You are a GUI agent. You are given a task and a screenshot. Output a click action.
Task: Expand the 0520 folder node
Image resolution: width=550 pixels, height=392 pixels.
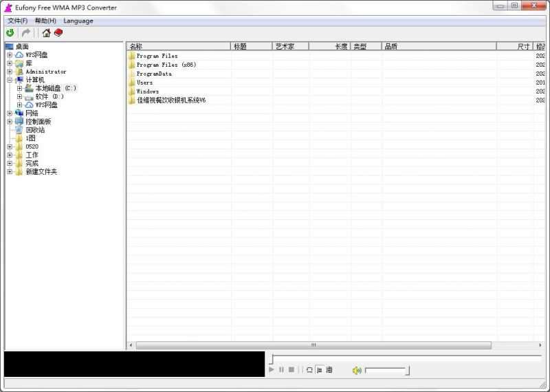(10, 146)
